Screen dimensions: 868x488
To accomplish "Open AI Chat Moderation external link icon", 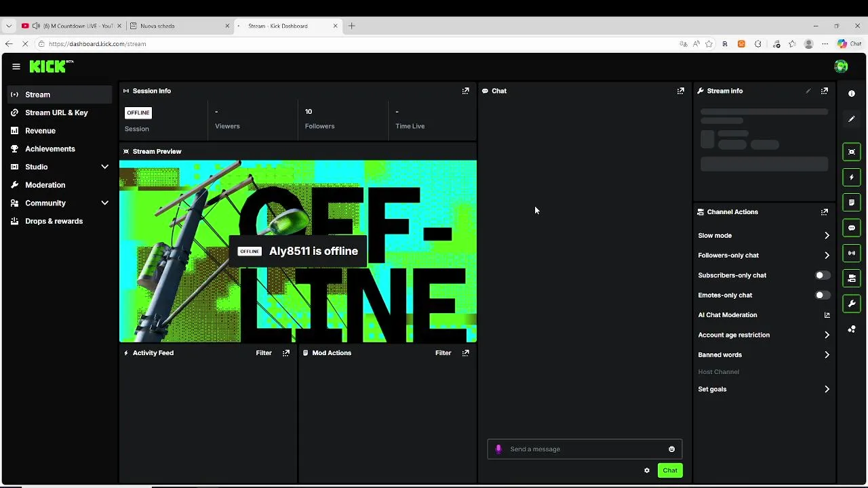I will coord(827,315).
